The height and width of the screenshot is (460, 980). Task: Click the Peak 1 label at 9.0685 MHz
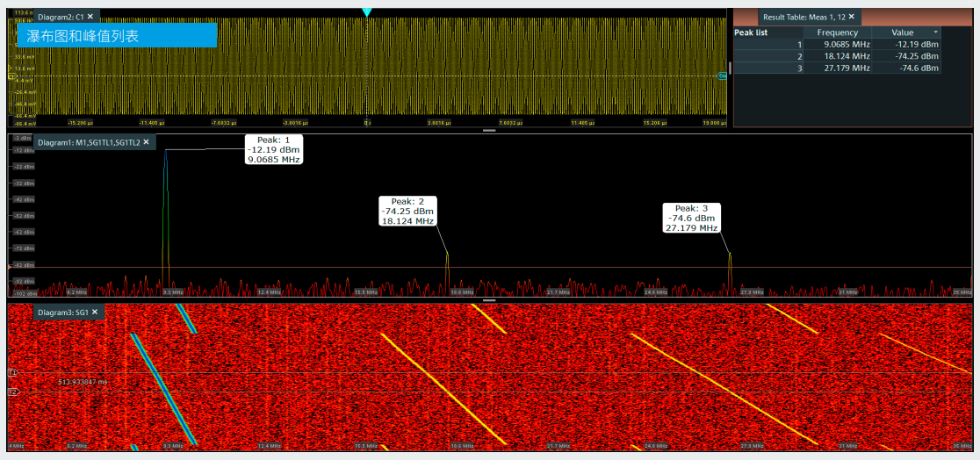tap(273, 150)
